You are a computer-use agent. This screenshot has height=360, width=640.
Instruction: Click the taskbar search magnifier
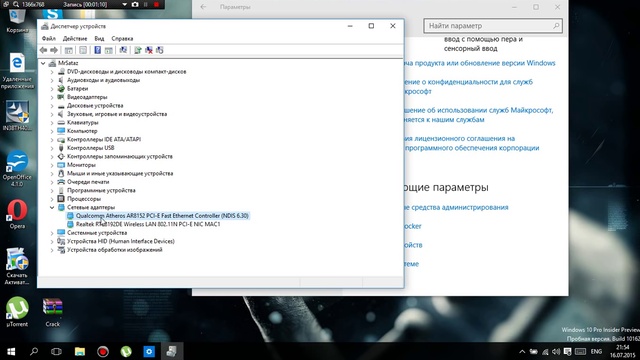pos(34,351)
